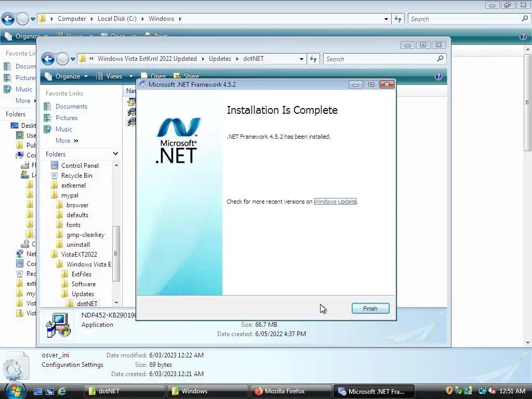Click Local Disk (C:) breadcrumb
This screenshot has height=399, width=532.
[x=117, y=19]
